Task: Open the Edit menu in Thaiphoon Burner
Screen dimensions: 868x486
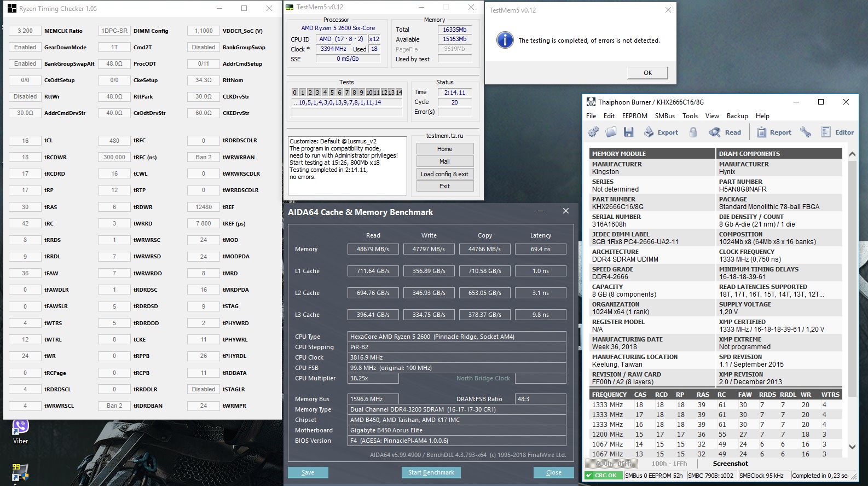Action: (x=609, y=116)
